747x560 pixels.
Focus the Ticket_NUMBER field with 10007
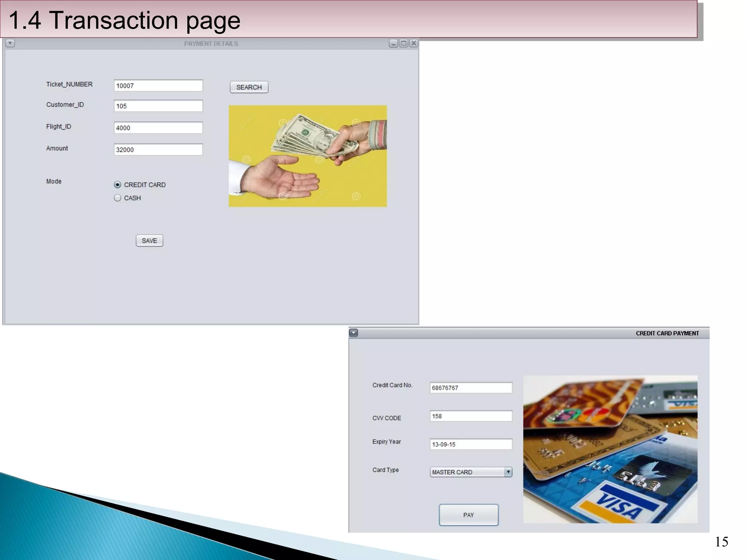158,86
